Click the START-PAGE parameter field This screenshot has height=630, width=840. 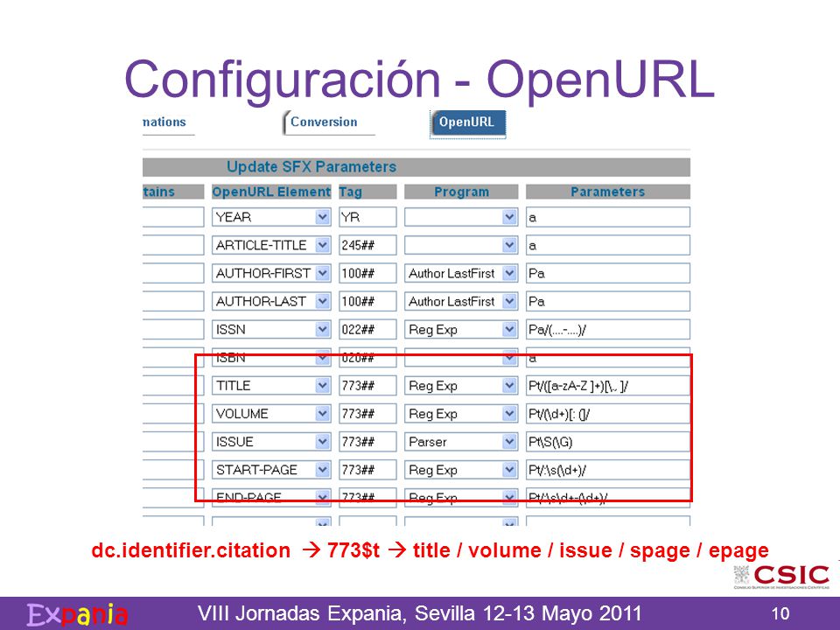(607, 470)
